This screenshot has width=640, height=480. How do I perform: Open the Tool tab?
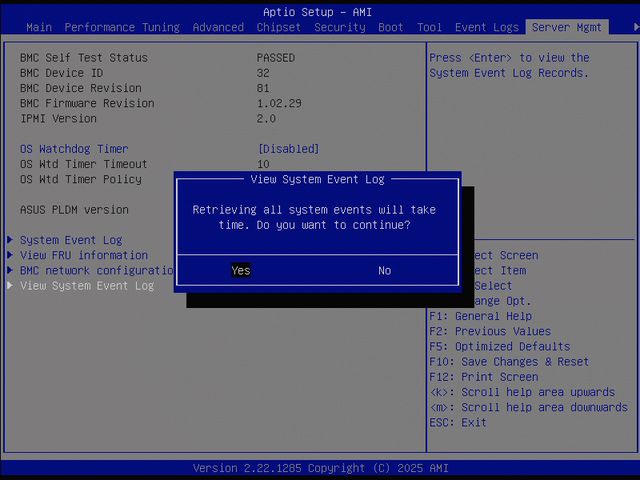coord(429,27)
